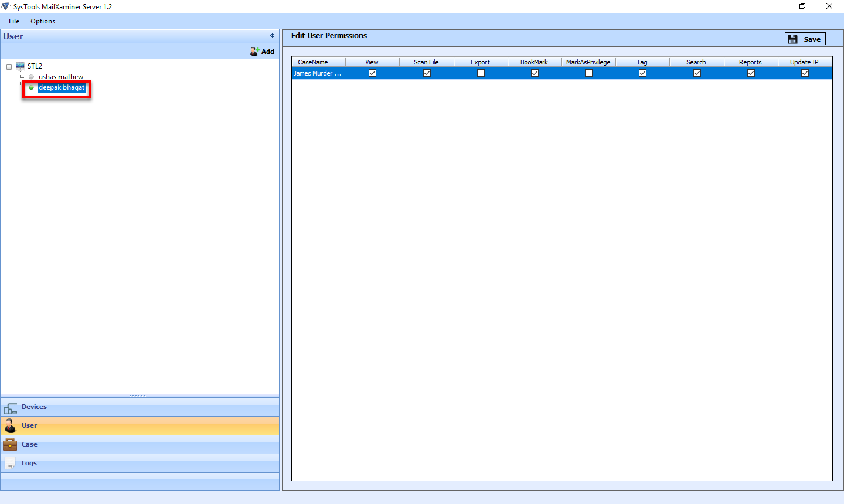Enable MarkAsPrivilege permission checkbox
844x504 pixels.
click(588, 73)
